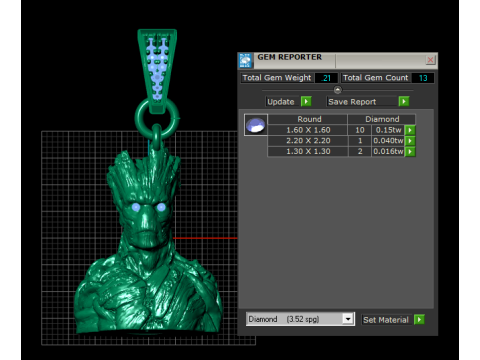This screenshot has height=360, width=480.
Task: Click the gem-set bail on the pendant
Action: (x=157, y=70)
